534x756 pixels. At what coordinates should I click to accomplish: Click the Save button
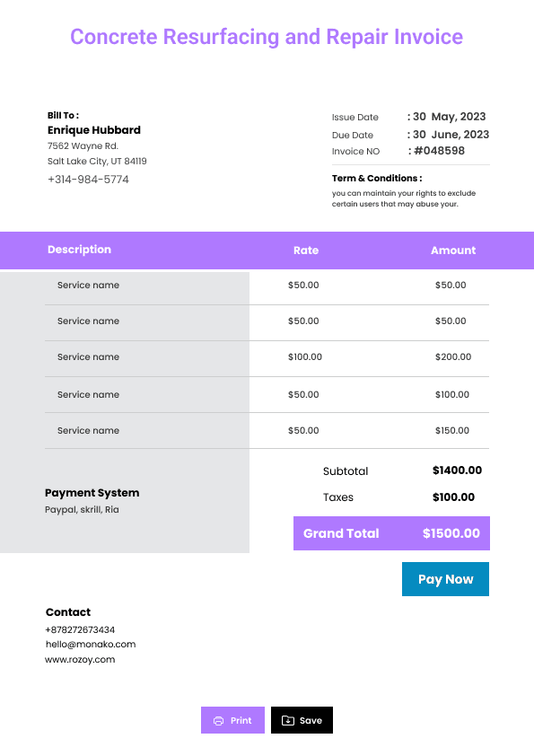click(302, 720)
